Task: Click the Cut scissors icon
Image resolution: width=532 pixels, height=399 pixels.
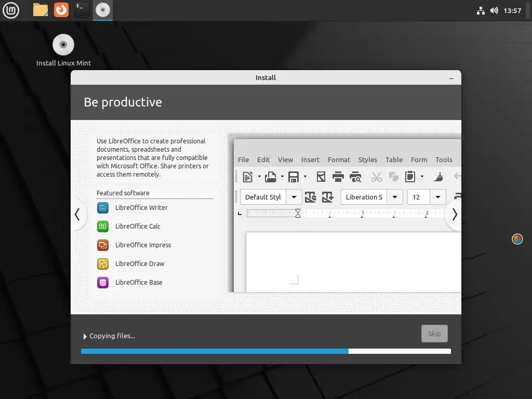Action: 376,177
